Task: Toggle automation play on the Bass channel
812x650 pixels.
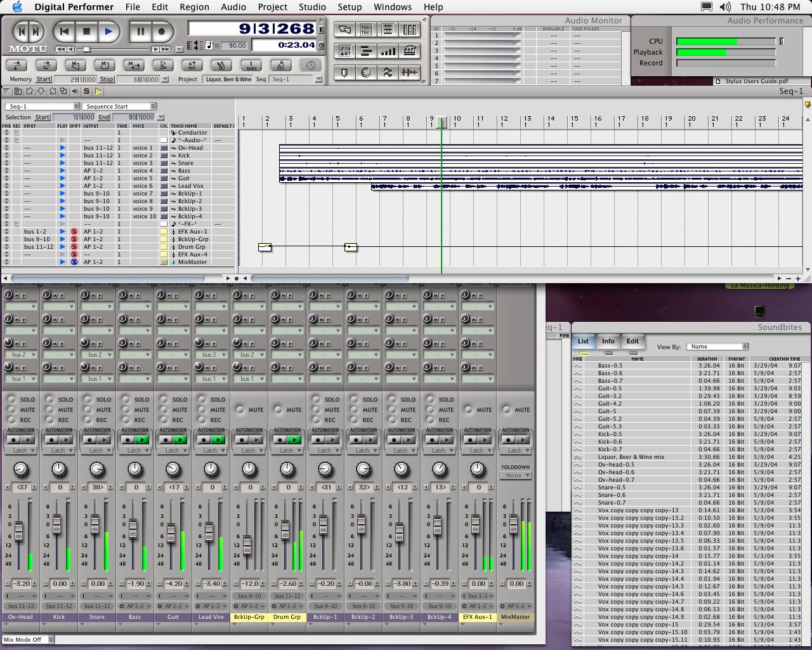Action: [142, 440]
